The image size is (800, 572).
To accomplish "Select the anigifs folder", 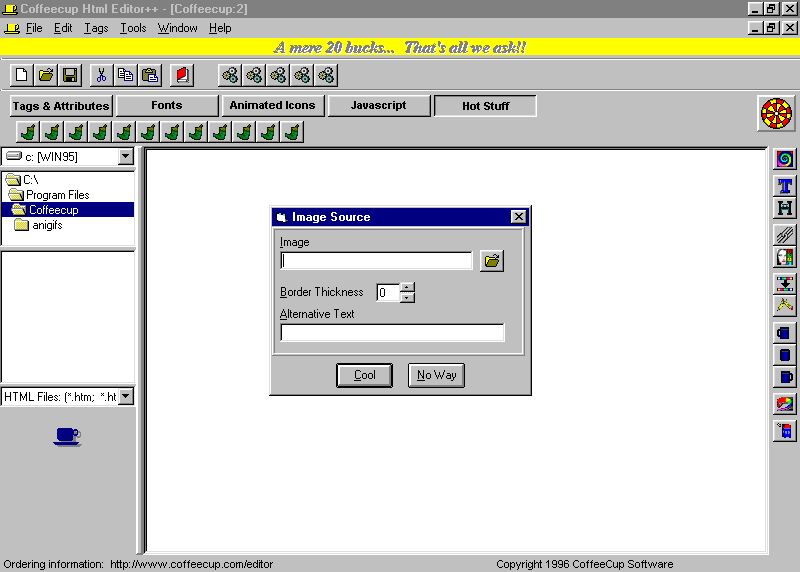I will click(x=38, y=225).
